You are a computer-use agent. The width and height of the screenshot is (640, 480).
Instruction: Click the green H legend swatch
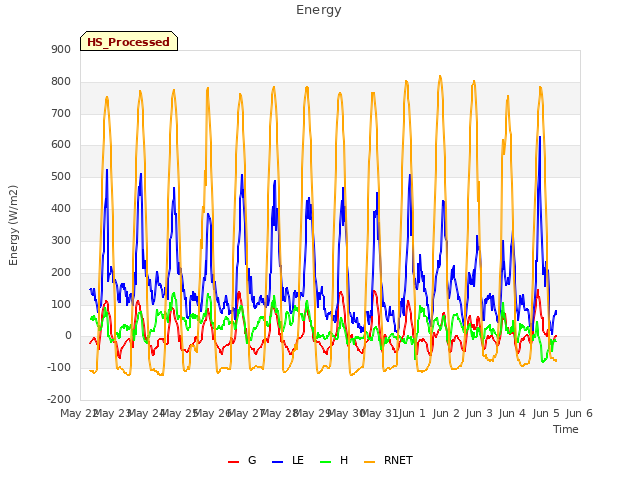326,462
